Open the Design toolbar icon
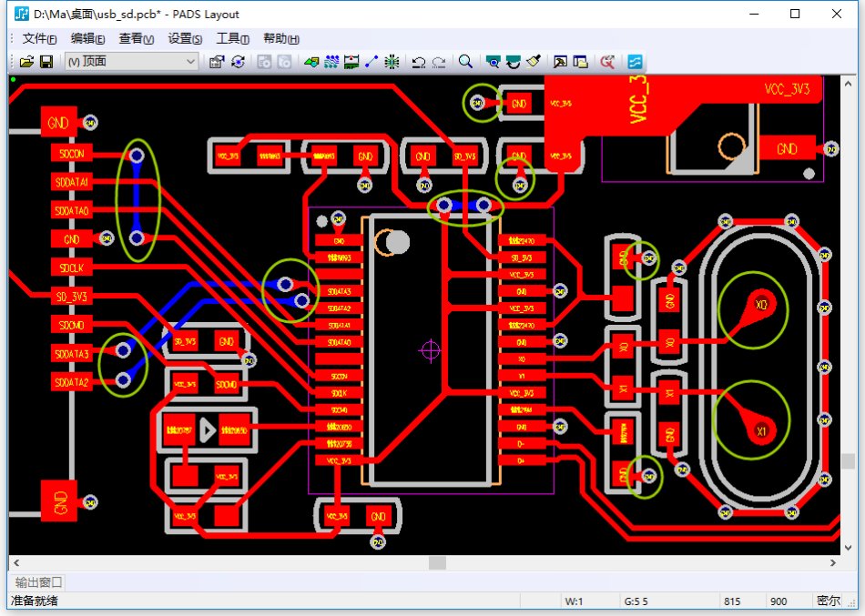Viewport: 865px width, 616px height. [x=331, y=62]
